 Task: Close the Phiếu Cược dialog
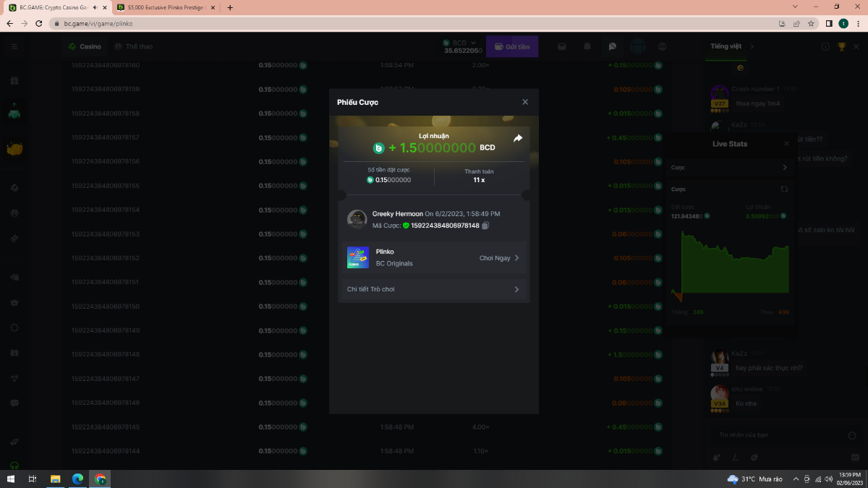(x=525, y=102)
